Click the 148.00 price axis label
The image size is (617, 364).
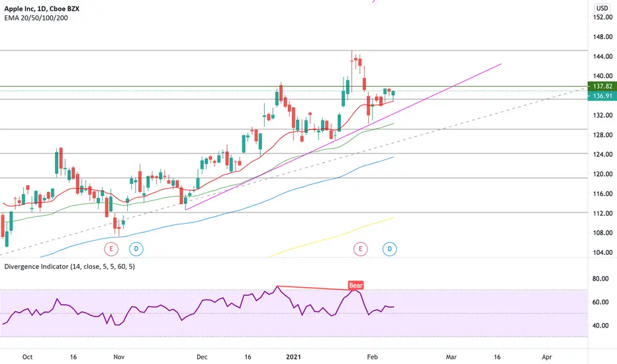coord(603,36)
